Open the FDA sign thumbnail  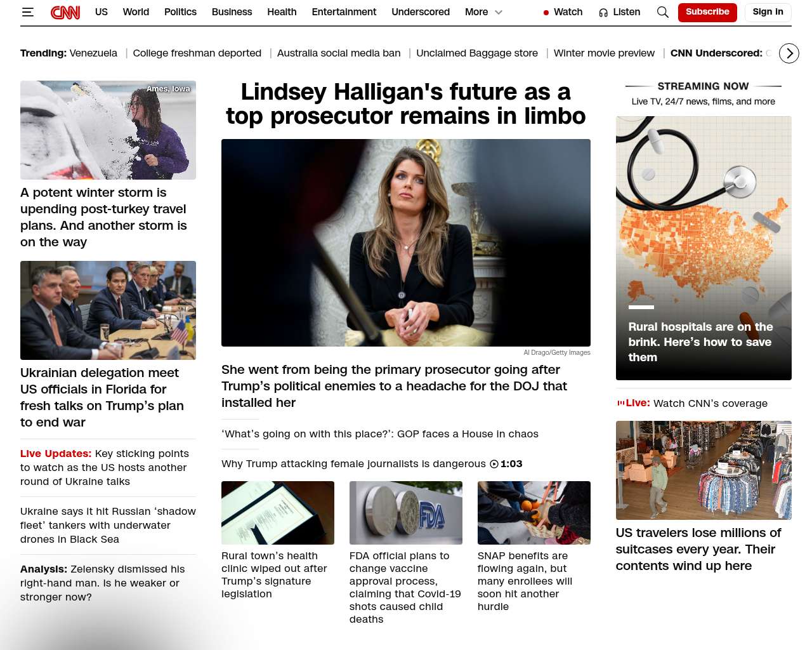pos(406,513)
